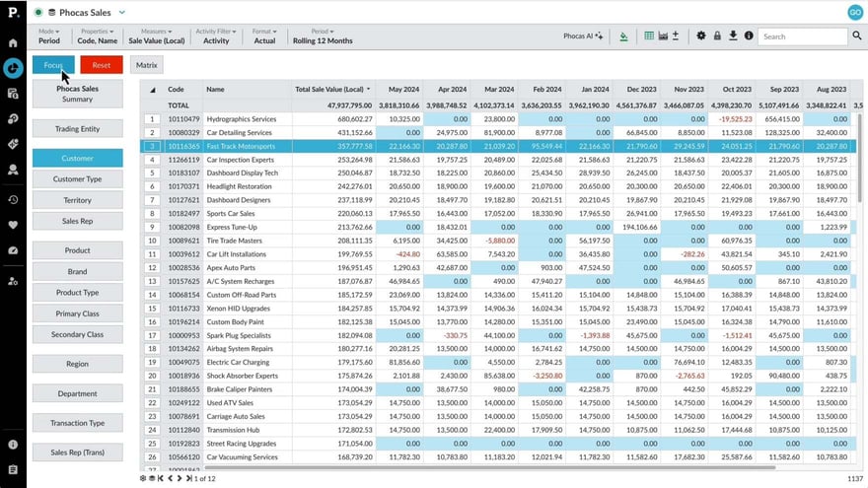
Task: Switch to the Matrix tab
Action: tap(147, 65)
